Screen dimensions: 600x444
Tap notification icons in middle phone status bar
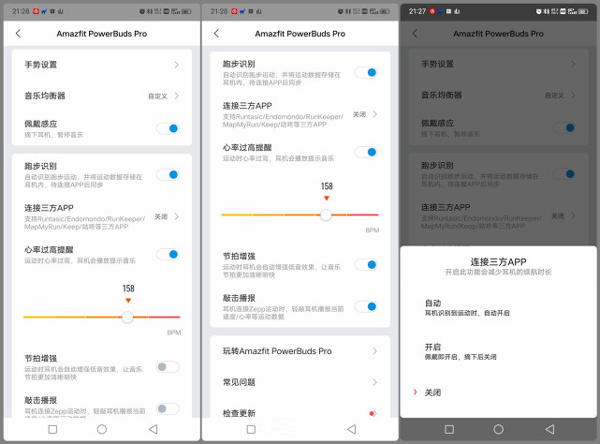tap(246, 11)
